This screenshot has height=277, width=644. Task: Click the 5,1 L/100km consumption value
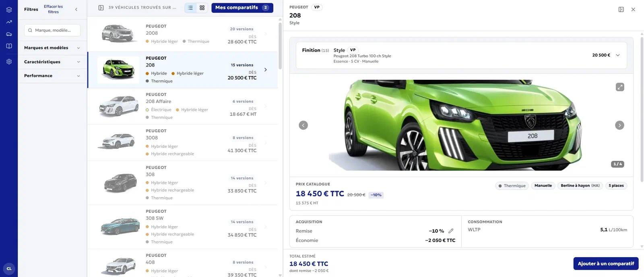[x=613, y=230]
